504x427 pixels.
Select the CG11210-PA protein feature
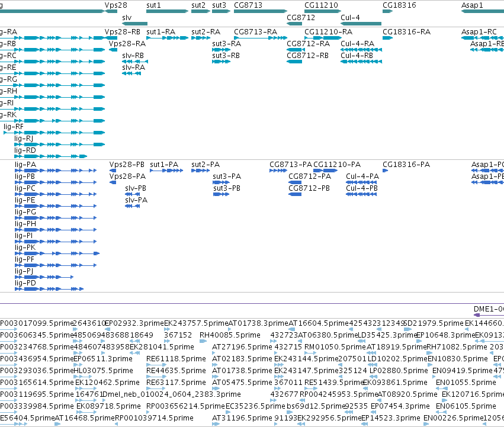(x=325, y=171)
